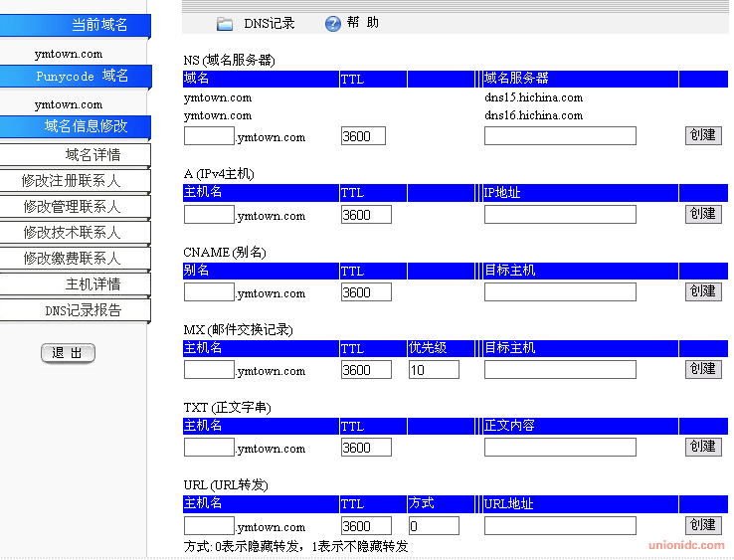The width and height of the screenshot is (734, 560).
Task: Focus the IP地址 field in A record
Action: [x=560, y=215]
